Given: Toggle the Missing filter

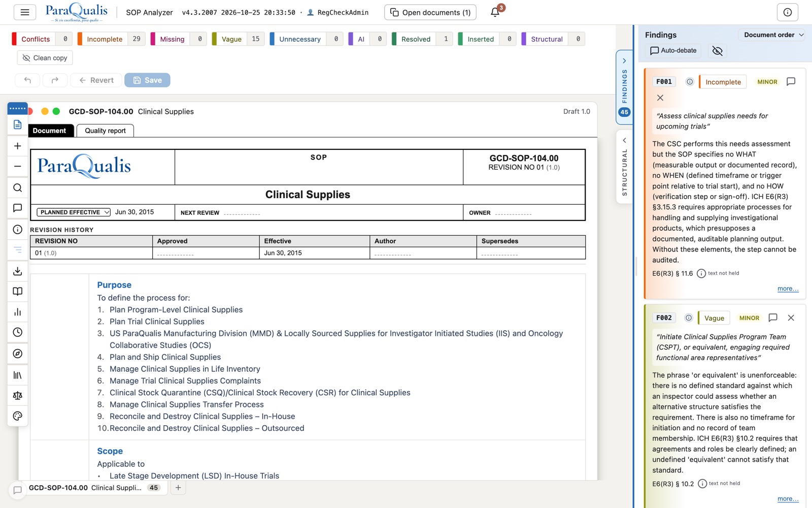Looking at the screenshot, I should [x=179, y=39].
